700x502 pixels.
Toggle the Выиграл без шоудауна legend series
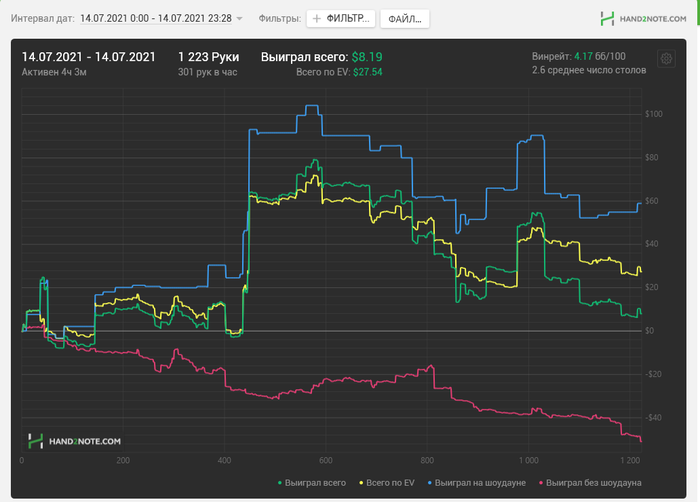[x=590, y=483]
